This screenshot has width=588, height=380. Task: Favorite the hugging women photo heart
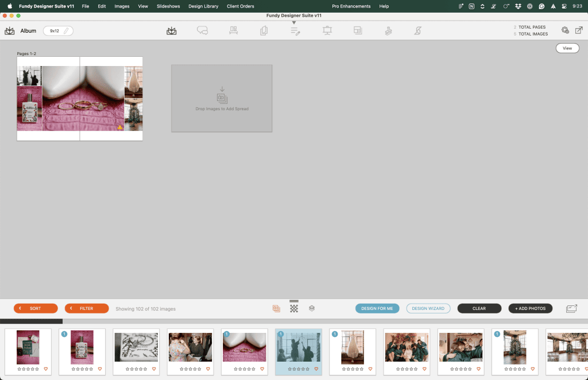(478, 369)
